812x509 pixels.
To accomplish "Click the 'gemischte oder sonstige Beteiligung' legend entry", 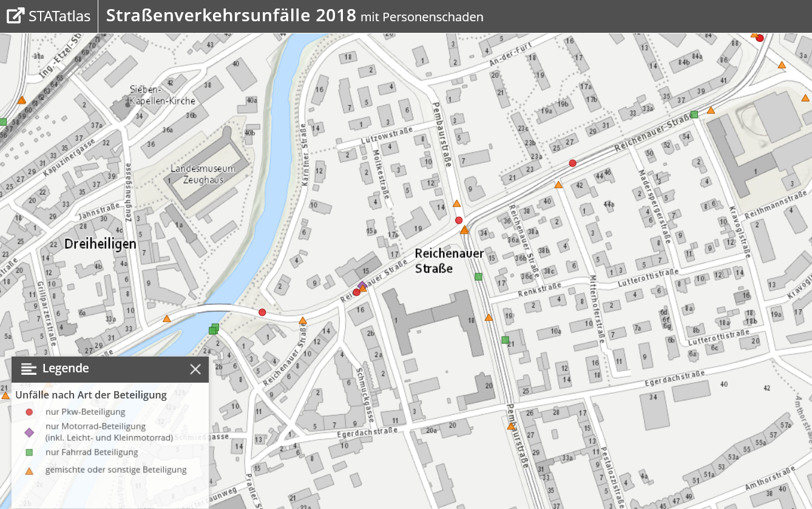I will (116, 470).
